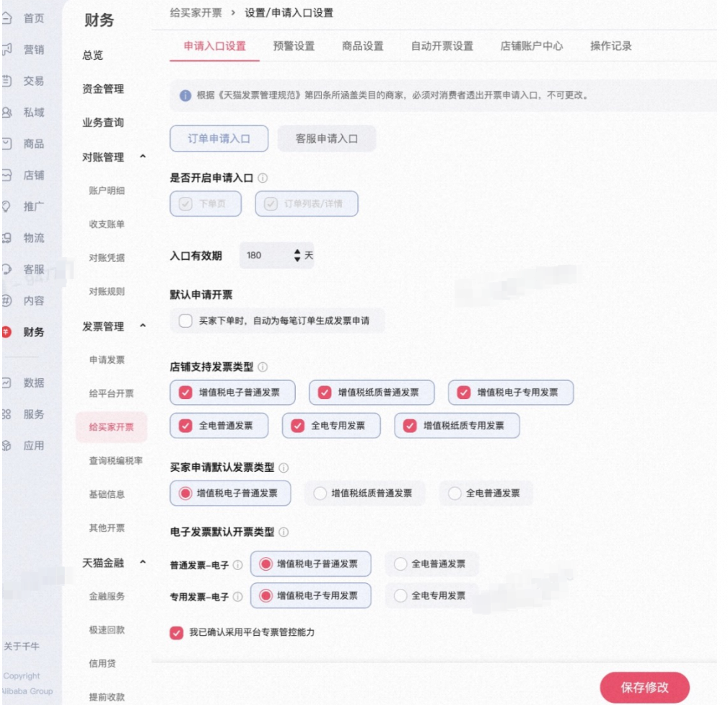The height and width of the screenshot is (705, 728).
Task: Open 查询税编税率 in the side menu
Action: (116, 460)
